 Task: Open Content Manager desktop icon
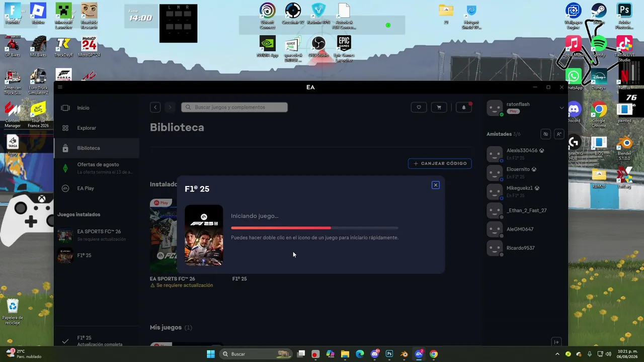click(13, 114)
